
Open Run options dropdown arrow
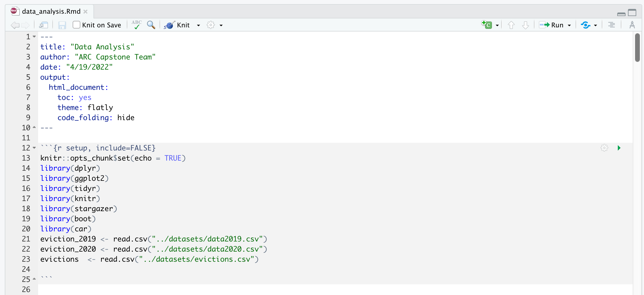[x=569, y=26]
